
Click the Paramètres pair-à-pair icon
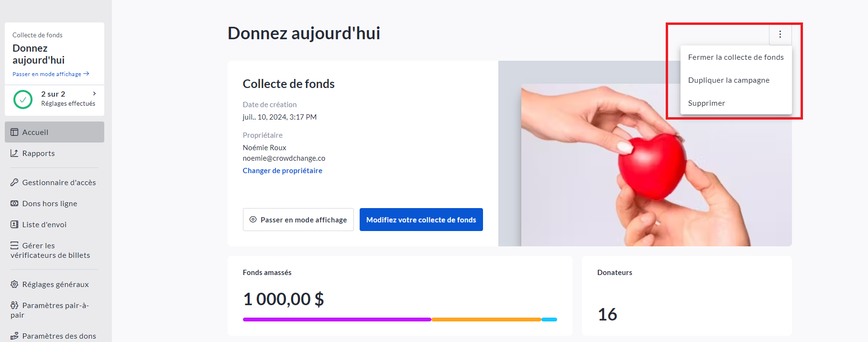point(14,305)
